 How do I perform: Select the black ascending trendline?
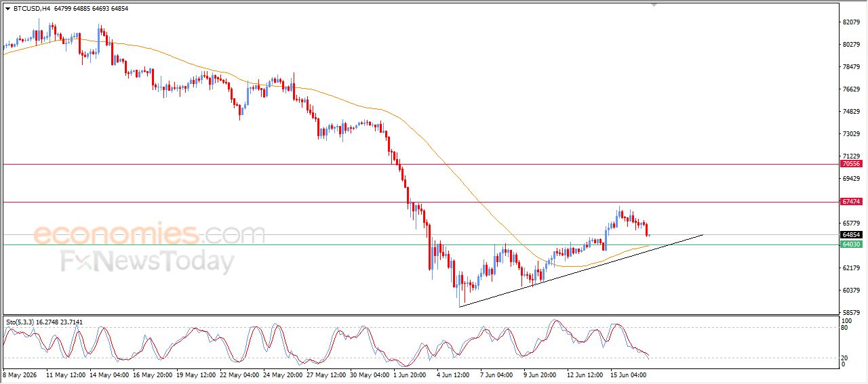581,271
